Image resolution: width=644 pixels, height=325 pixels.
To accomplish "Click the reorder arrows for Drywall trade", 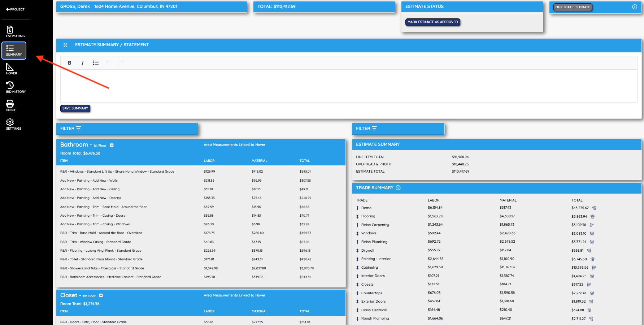I will (357, 251).
